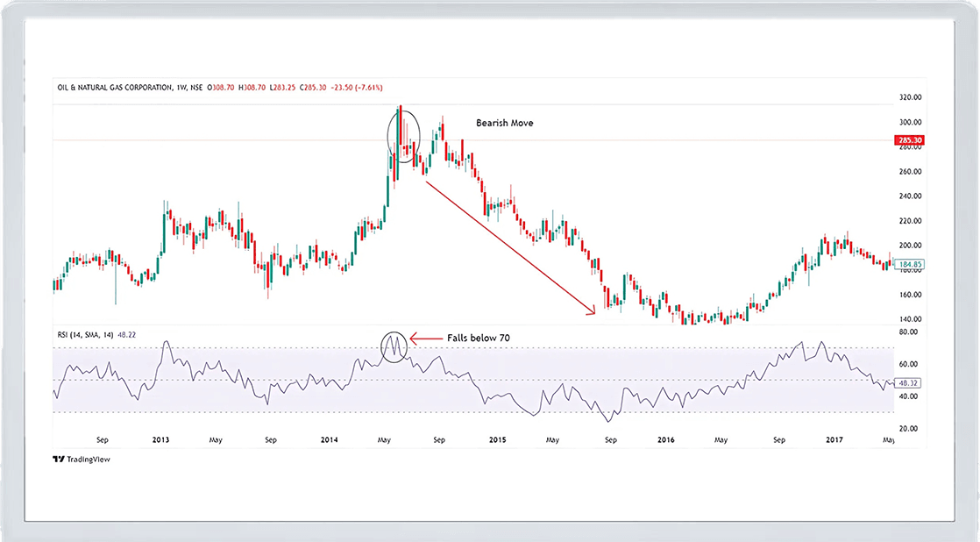Image resolution: width=980 pixels, height=542 pixels.
Task: Click the 2017 label on time axis
Action: point(834,439)
